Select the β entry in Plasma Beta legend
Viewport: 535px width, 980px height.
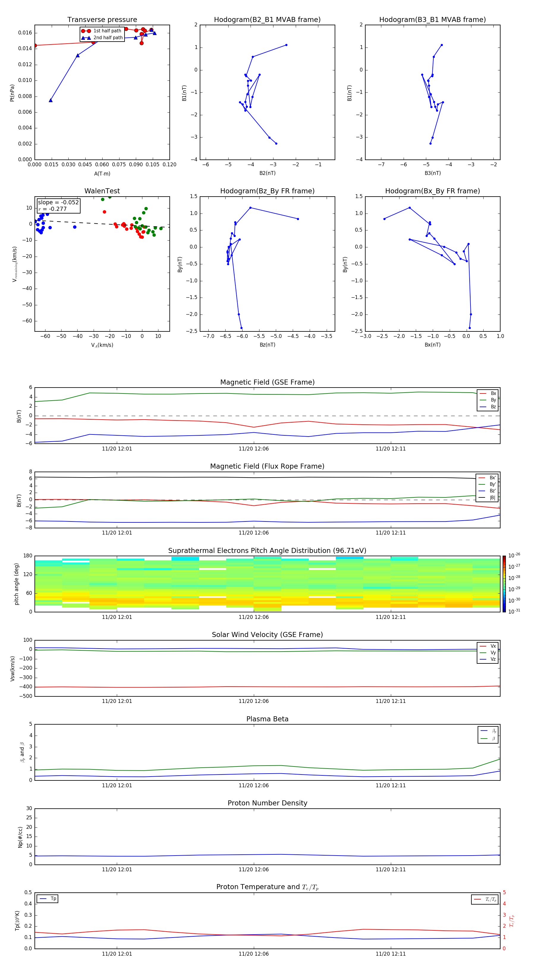(488, 739)
